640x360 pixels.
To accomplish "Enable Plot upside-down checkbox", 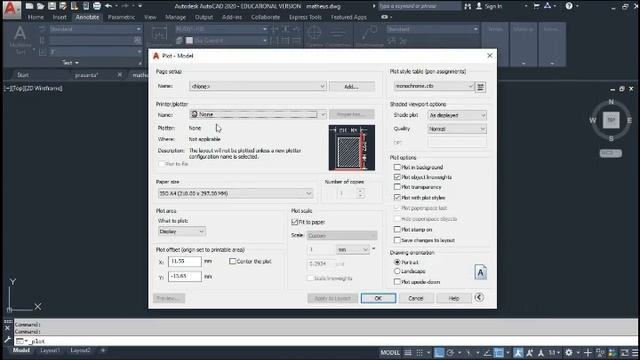I will 397,282.
